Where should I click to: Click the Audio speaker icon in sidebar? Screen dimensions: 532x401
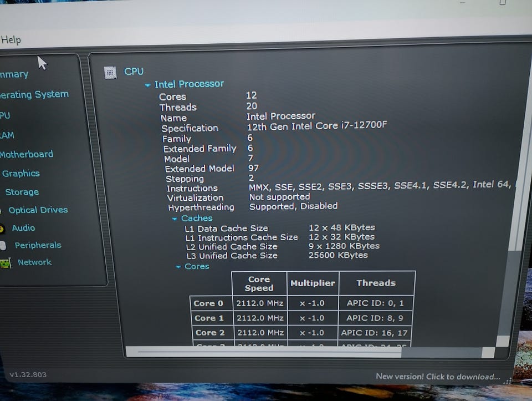pos(2,229)
